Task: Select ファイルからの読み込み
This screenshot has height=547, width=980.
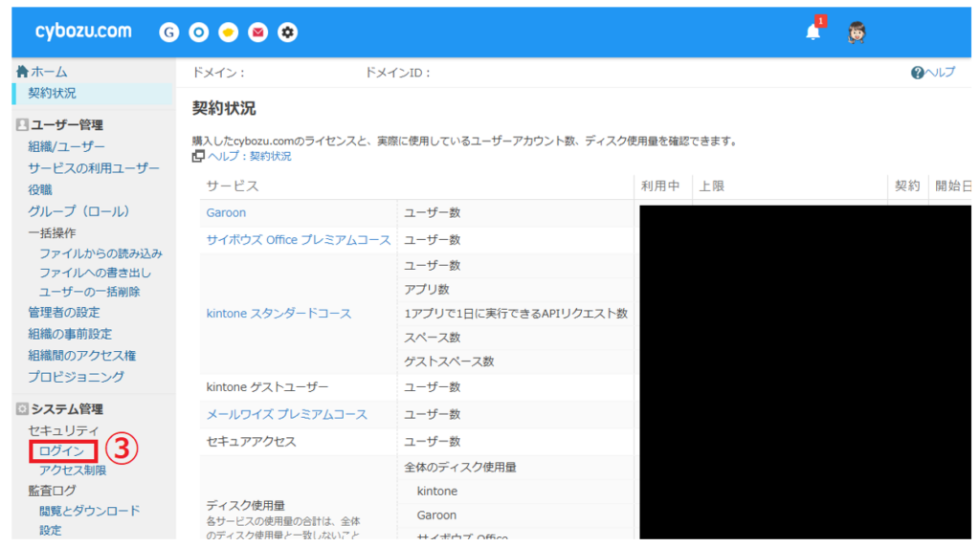Action: (100, 253)
